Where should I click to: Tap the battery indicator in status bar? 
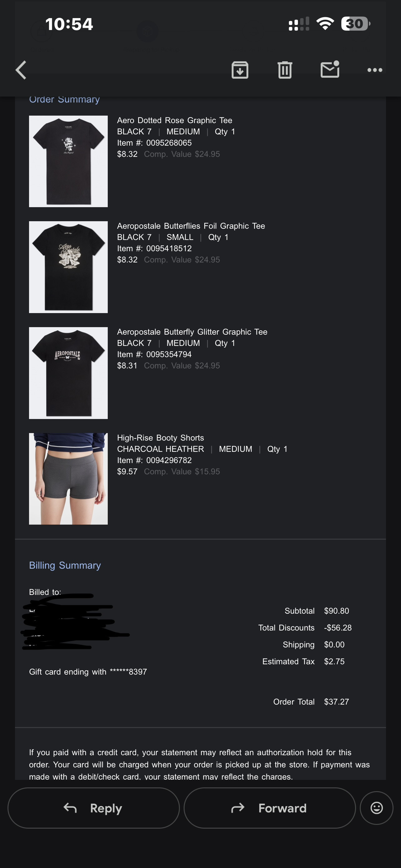coord(355,23)
